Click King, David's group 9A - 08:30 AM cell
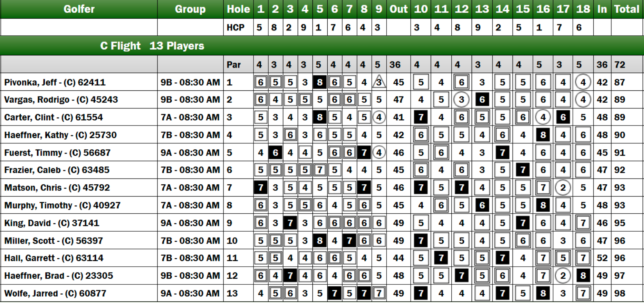This screenshot has width=644, height=305. pos(190,223)
